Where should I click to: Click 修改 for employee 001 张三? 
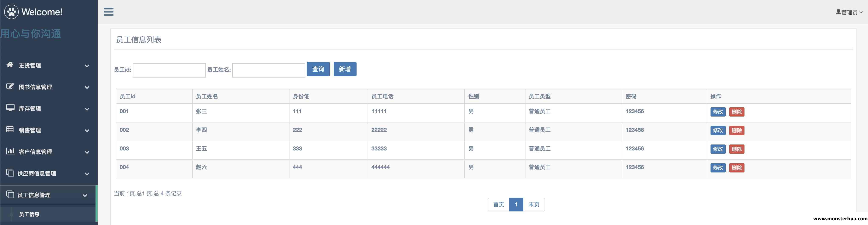[x=718, y=112]
